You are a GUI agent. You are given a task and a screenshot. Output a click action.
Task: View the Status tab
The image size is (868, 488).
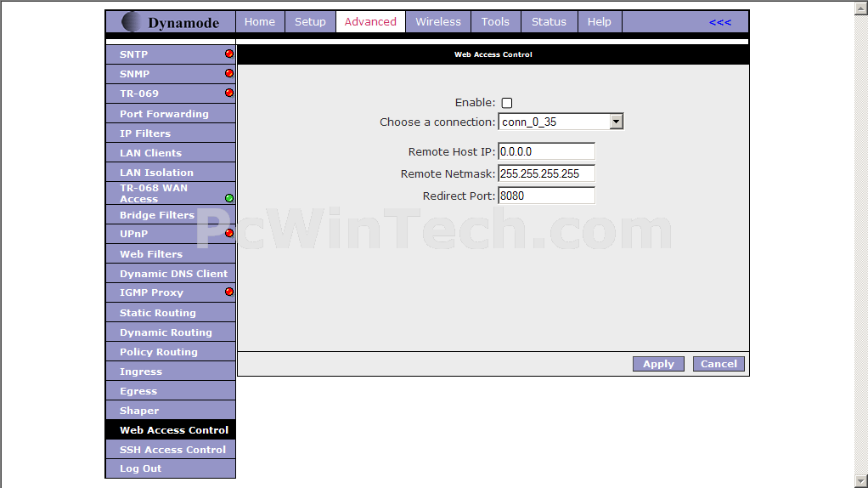click(549, 21)
